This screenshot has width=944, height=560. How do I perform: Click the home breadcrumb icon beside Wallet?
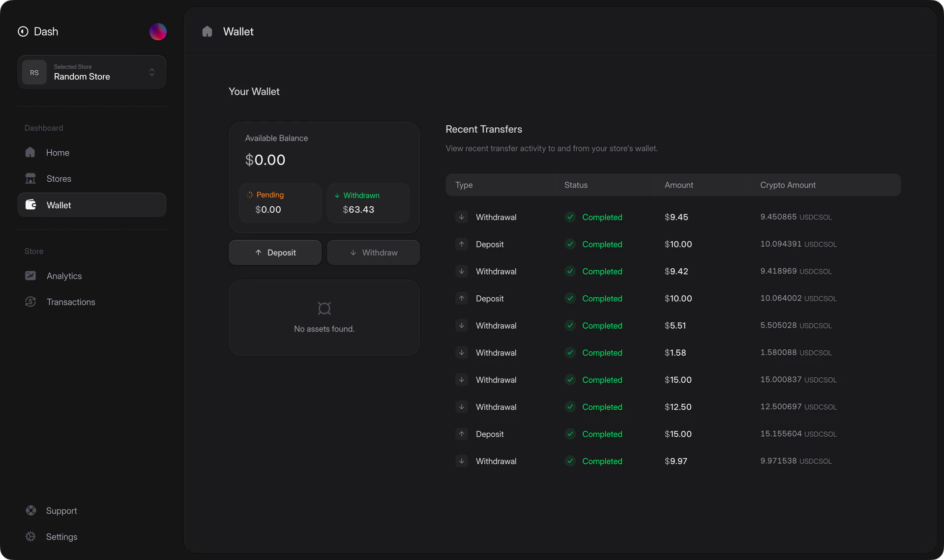pyautogui.click(x=207, y=31)
